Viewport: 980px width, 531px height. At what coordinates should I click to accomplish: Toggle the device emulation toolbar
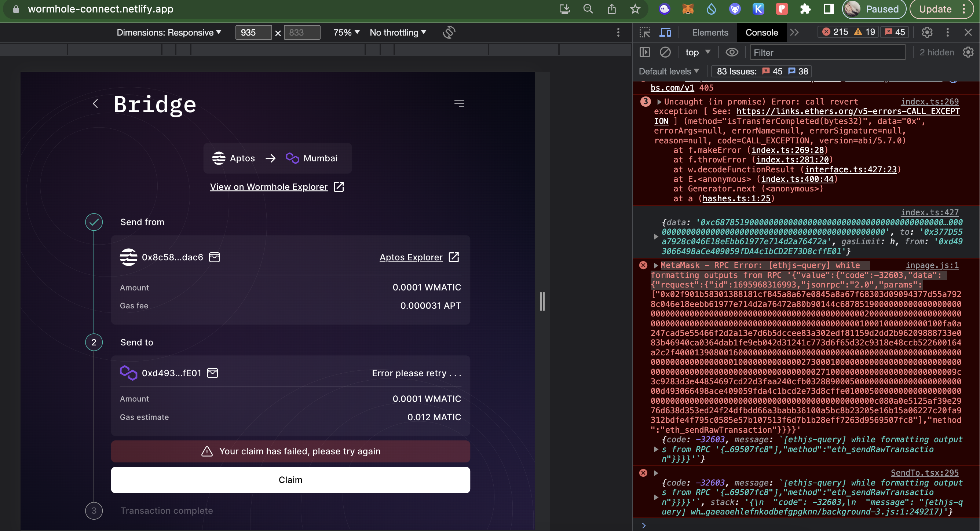(666, 32)
